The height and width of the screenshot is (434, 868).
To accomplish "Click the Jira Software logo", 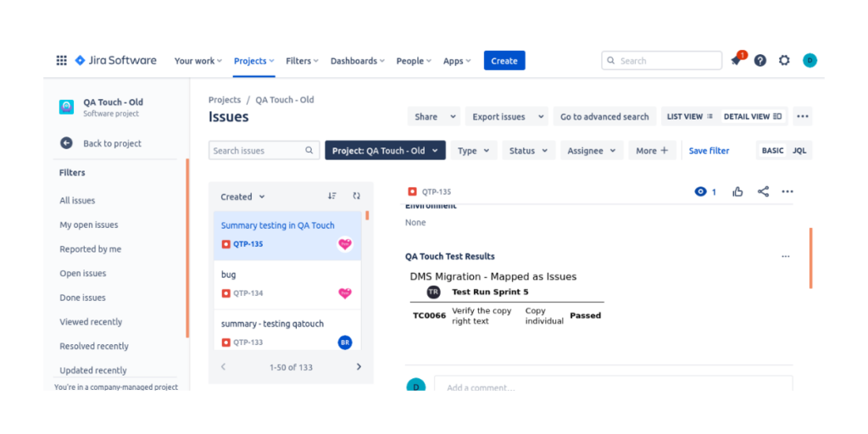I will coord(115,61).
